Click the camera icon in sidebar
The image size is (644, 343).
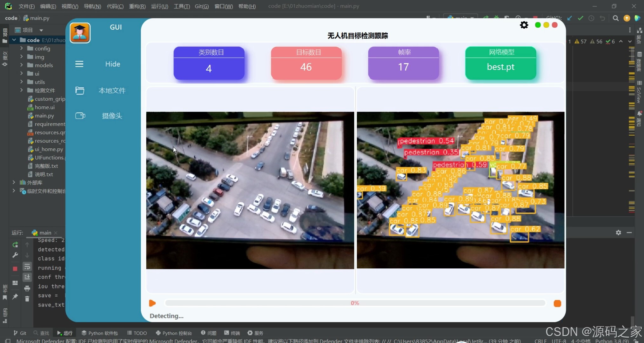[x=80, y=116]
